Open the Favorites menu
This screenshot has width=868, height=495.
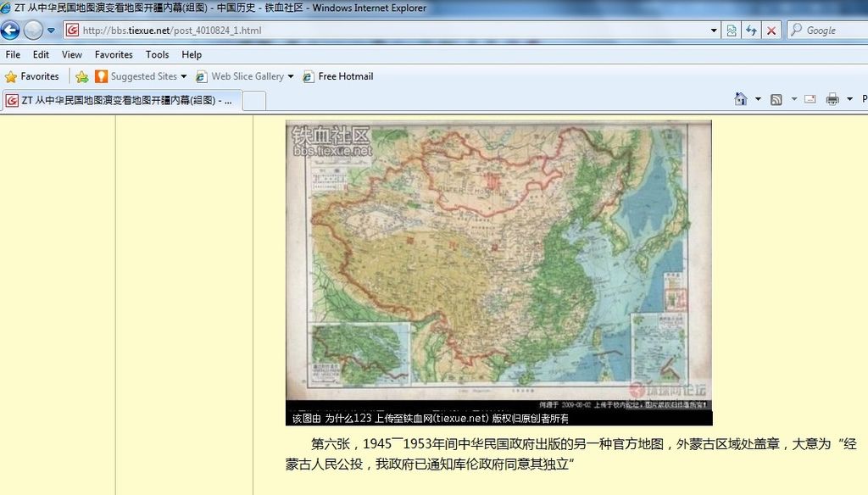(114, 54)
